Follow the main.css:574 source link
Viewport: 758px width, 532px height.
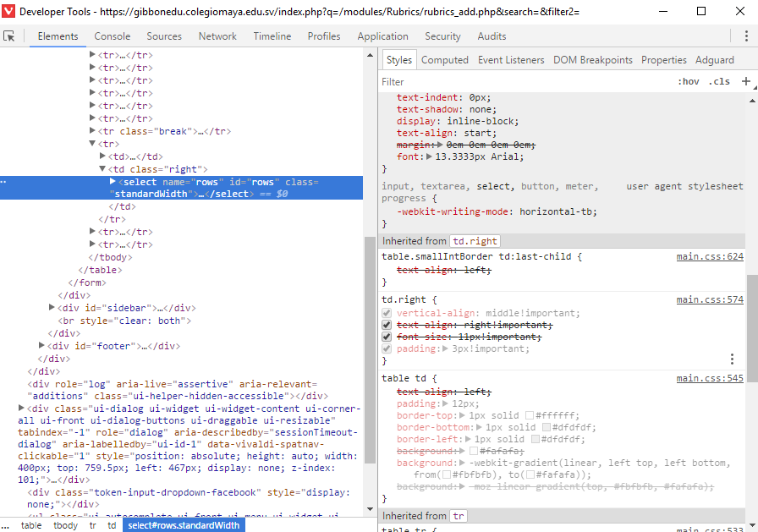pyautogui.click(x=710, y=299)
